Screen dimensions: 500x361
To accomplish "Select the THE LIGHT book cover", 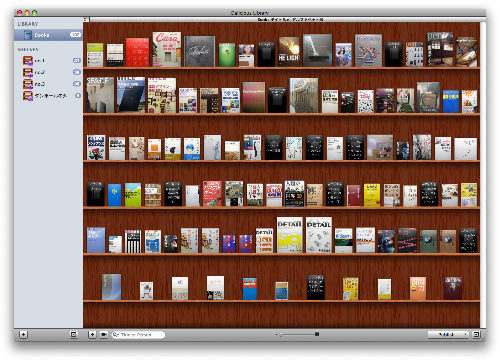I will coord(289,52).
